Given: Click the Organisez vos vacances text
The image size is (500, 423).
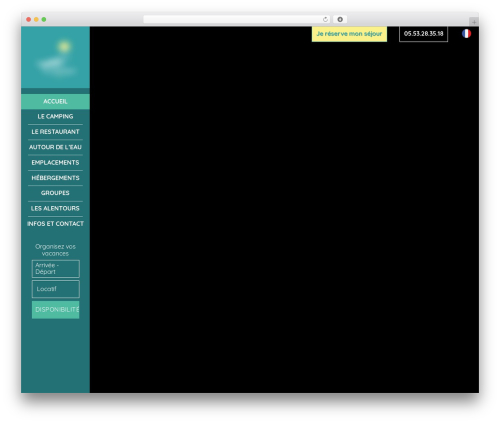Looking at the screenshot, I should (x=55, y=250).
